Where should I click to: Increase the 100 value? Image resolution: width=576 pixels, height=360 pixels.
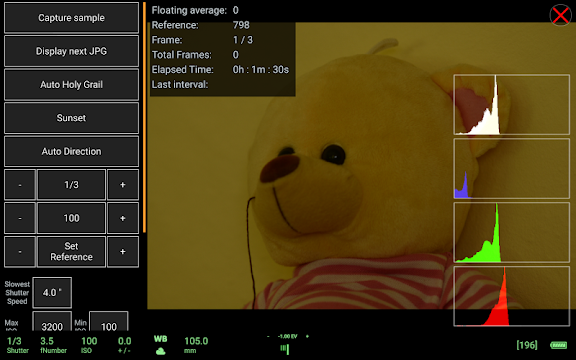(123, 218)
